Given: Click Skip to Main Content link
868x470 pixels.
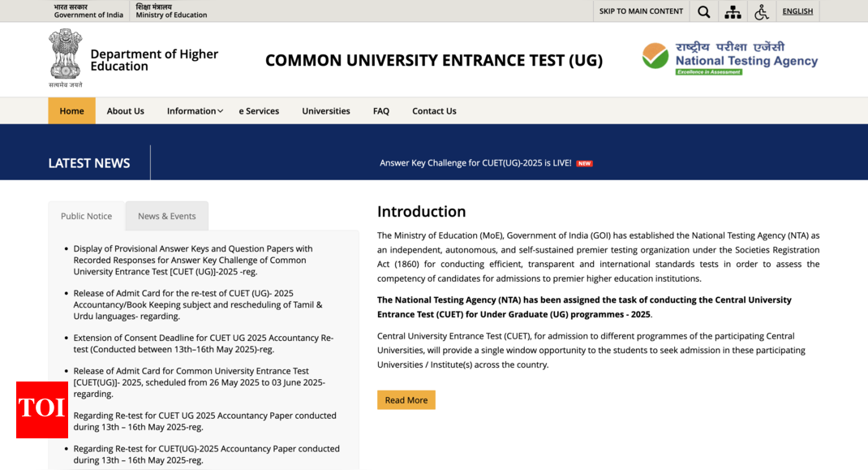Looking at the screenshot, I should pos(641,11).
